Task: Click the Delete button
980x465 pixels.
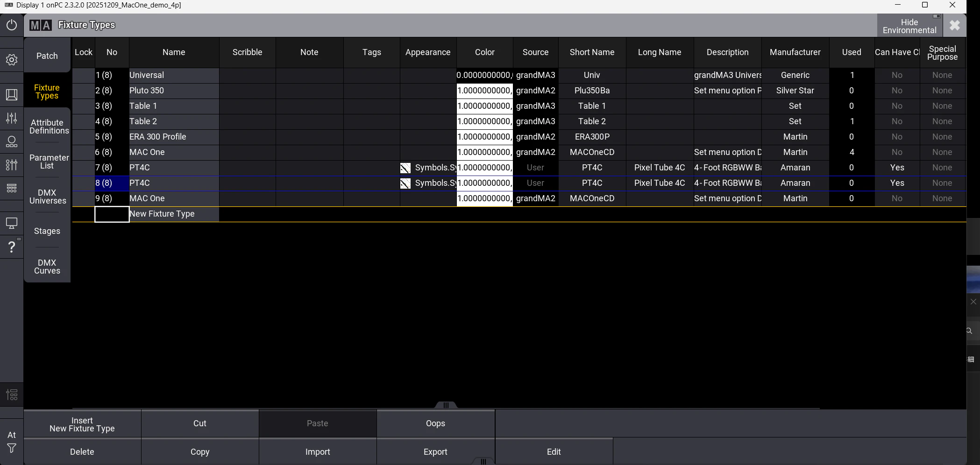Action: [82, 451]
